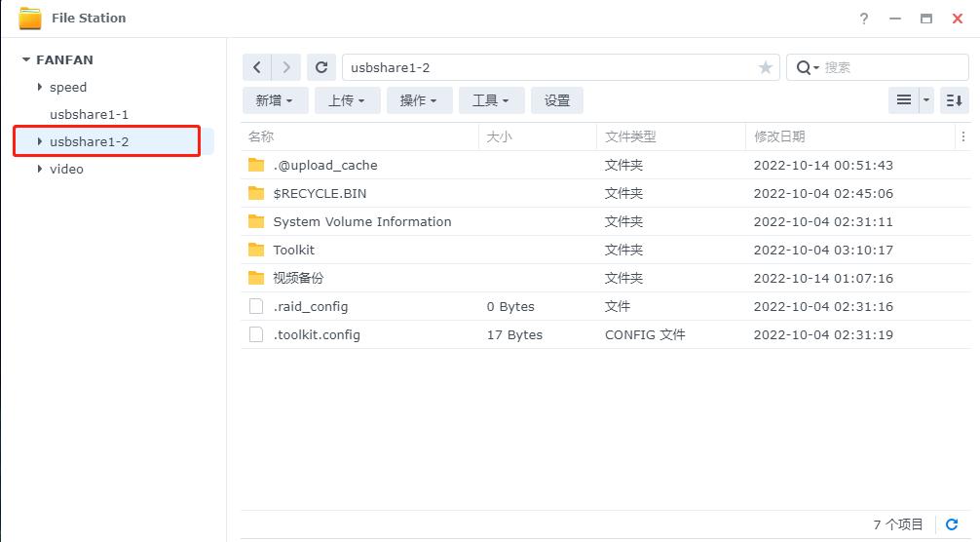Image resolution: width=980 pixels, height=542 pixels.
Task: Click the .toolkit.config file icon
Action: pos(256,334)
